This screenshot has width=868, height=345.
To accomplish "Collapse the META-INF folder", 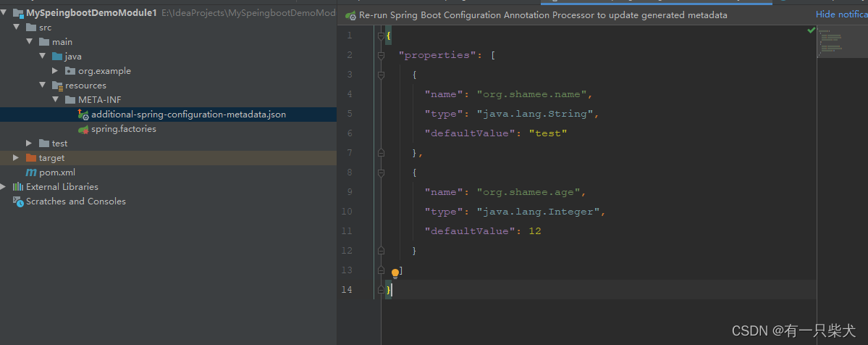I will tap(56, 100).
